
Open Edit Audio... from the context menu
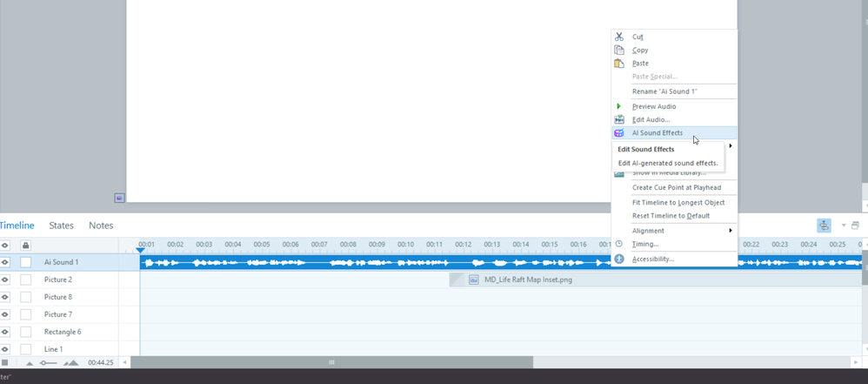(674, 119)
